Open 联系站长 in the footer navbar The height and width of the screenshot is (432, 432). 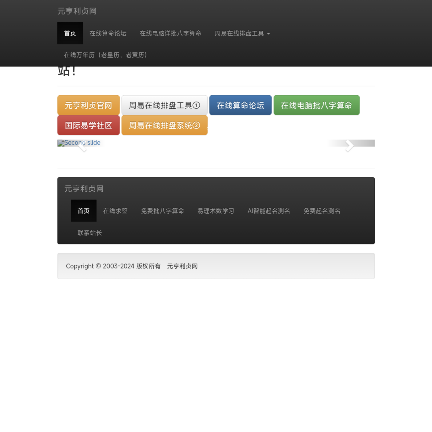coord(90,233)
